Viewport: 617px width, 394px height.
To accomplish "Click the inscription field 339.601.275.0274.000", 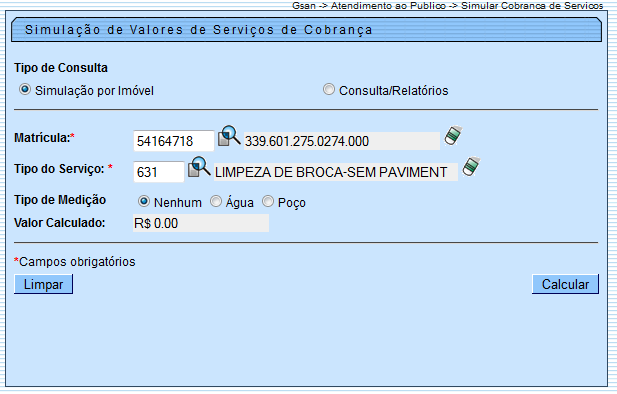I will (342, 141).
